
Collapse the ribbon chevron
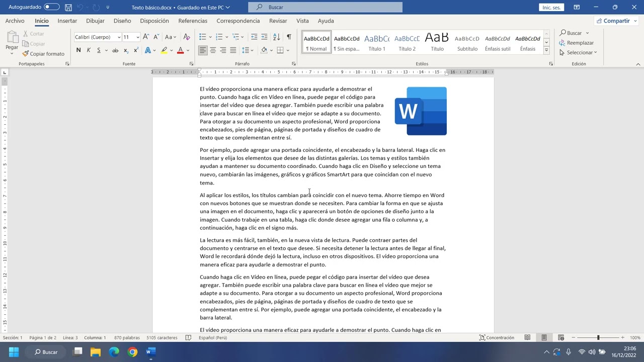pyautogui.click(x=638, y=64)
